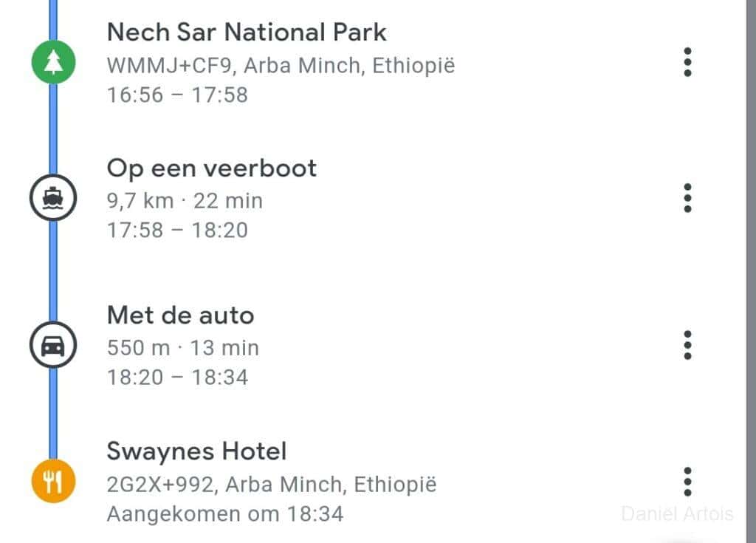
Task: Click the WMMJ+CF9 Arba Minch address
Action: [281, 66]
